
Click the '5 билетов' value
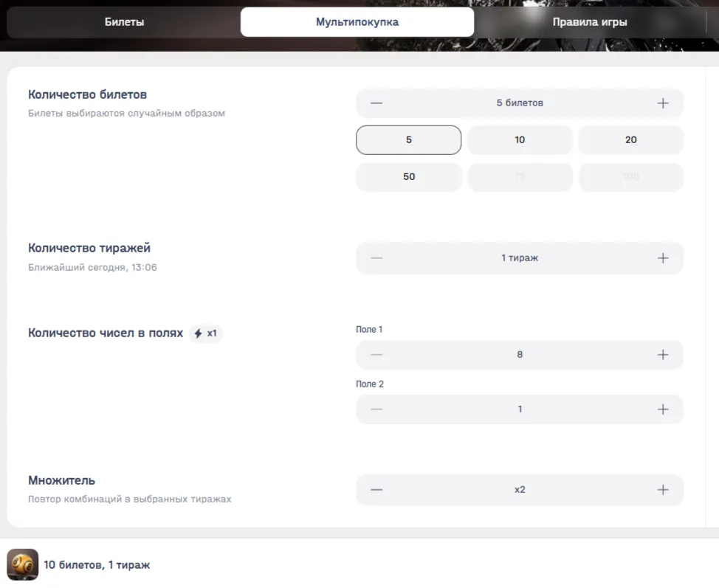click(x=520, y=103)
